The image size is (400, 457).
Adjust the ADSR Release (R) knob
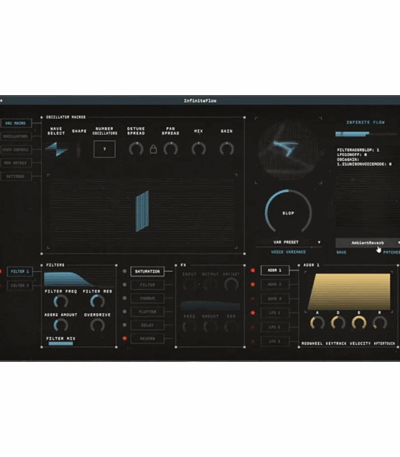click(380, 323)
